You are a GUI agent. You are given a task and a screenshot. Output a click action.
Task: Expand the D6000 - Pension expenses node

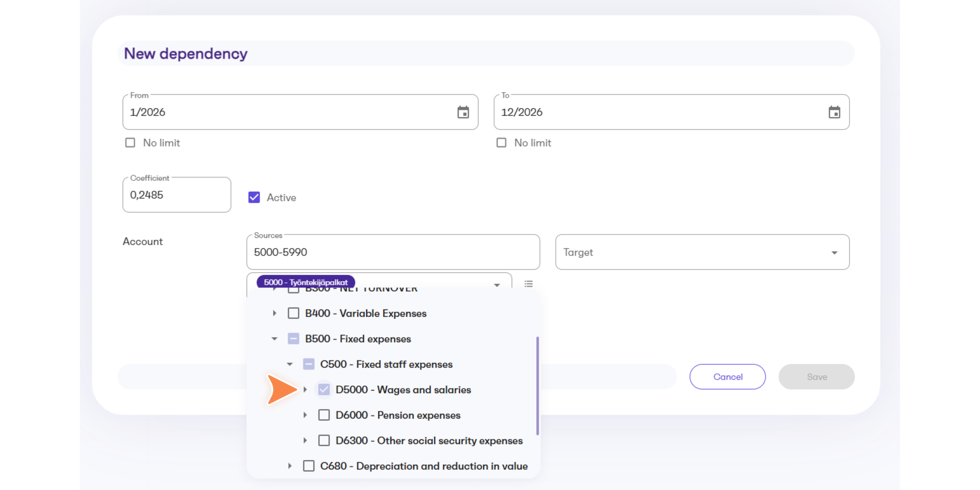(x=305, y=415)
